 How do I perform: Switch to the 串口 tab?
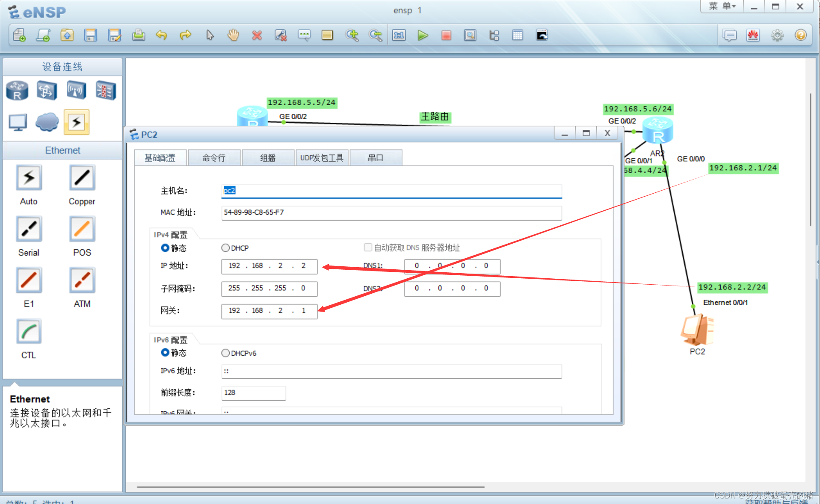(x=376, y=158)
